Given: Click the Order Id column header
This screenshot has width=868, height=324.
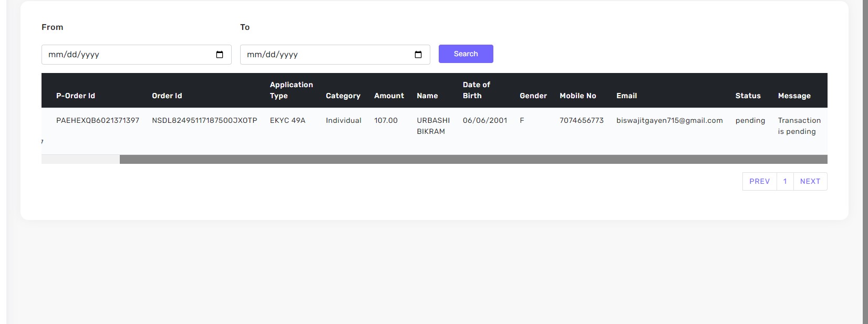Looking at the screenshot, I should [x=167, y=96].
